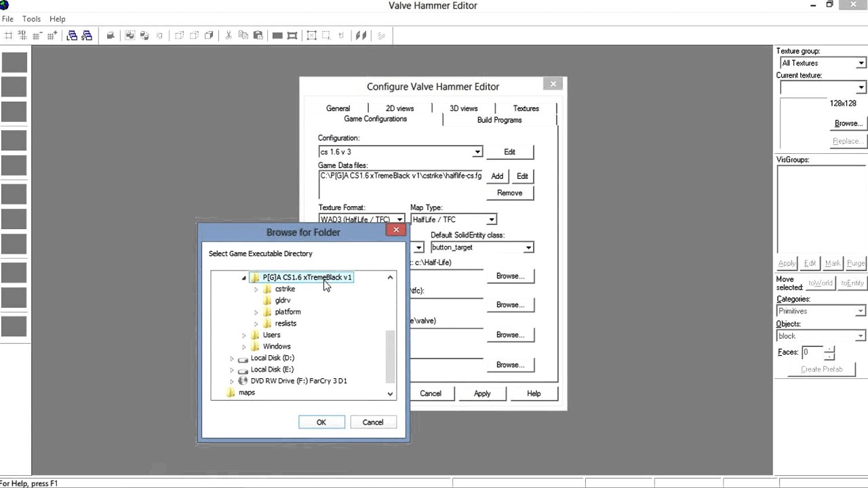The width and height of the screenshot is (868, 488).
Task: Click the group selection toolbar icon
Action: click(130, 35)
